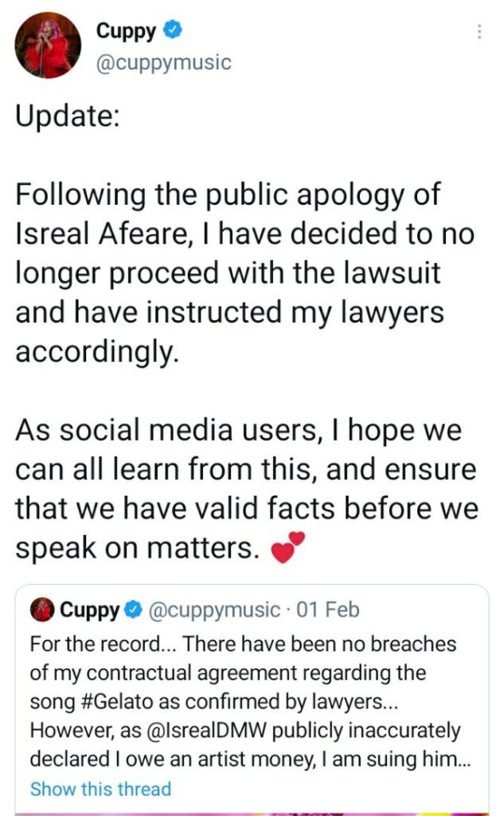Click the @cuppymusic handle in the quoted tweet
Screen dimensions: 504x816
coord(213,611)
